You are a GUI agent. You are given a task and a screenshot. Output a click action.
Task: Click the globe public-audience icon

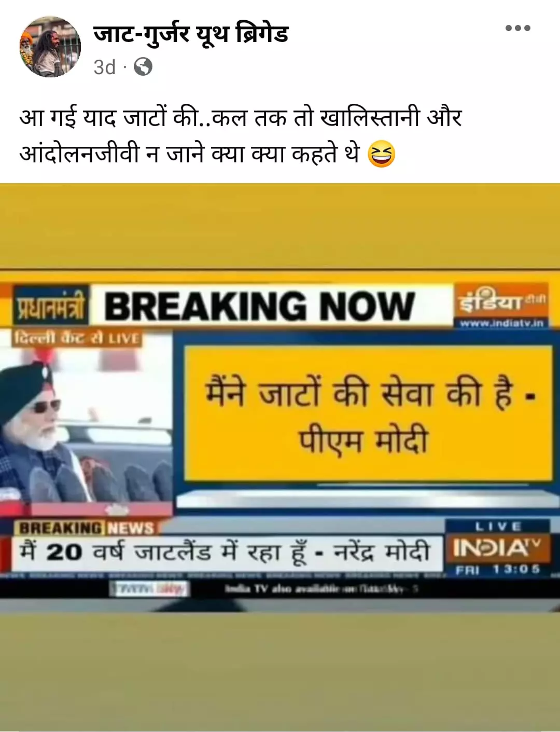point(143,67)
